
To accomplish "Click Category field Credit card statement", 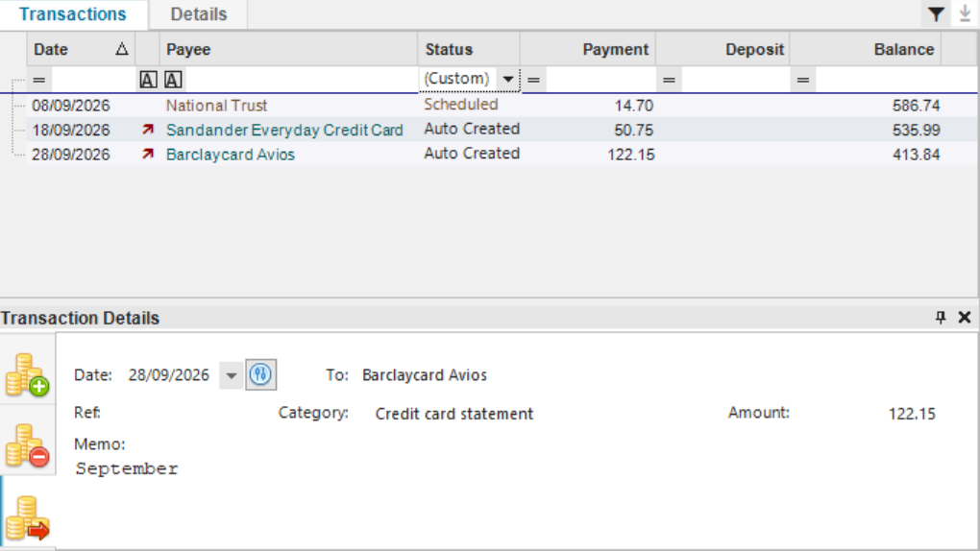I will (453, 414).
